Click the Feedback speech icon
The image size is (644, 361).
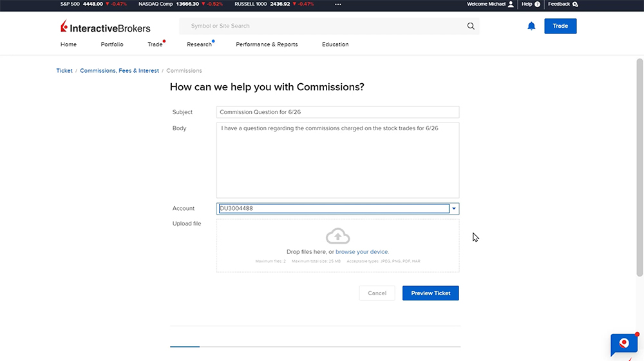tap(575, 4)
